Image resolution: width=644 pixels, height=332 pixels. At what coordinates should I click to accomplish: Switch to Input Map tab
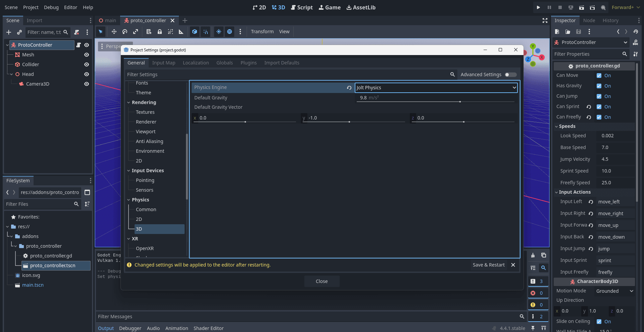pos(164,63)
